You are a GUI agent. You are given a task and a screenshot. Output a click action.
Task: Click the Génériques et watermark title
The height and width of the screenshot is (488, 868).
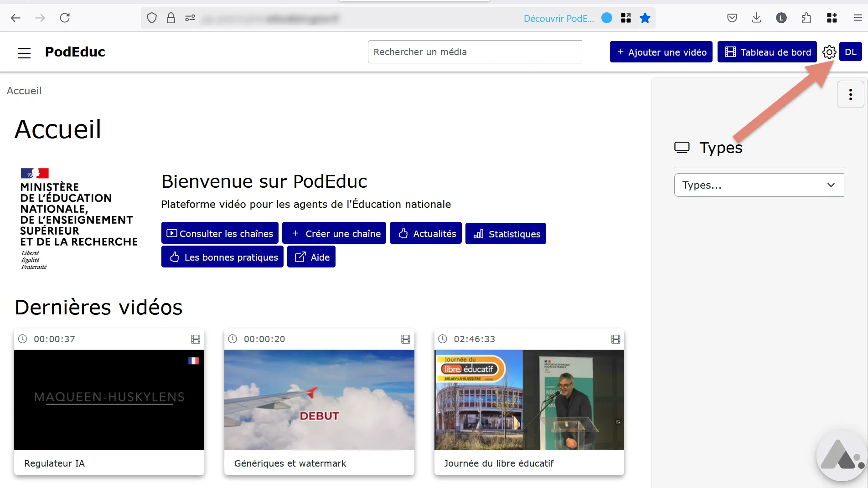click(x=290, y=463)
